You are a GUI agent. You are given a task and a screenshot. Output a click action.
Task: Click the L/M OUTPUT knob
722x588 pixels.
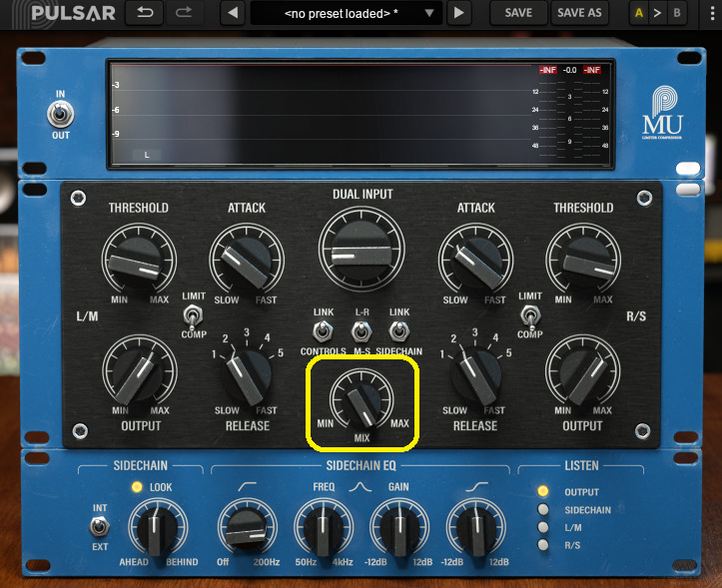point(139,371)
